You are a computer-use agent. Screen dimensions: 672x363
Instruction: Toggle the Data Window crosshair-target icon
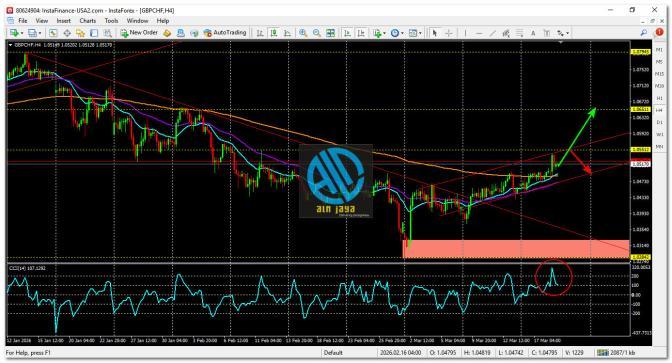[67, 33]
